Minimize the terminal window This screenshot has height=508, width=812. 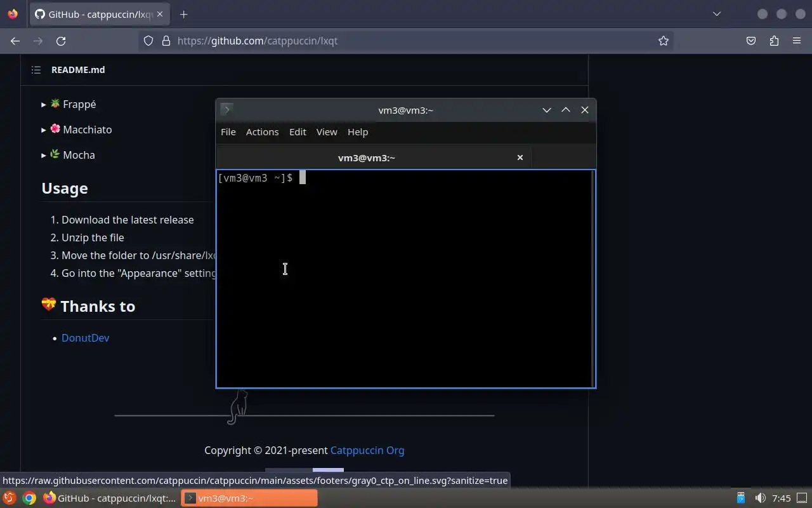coord(547,110)
